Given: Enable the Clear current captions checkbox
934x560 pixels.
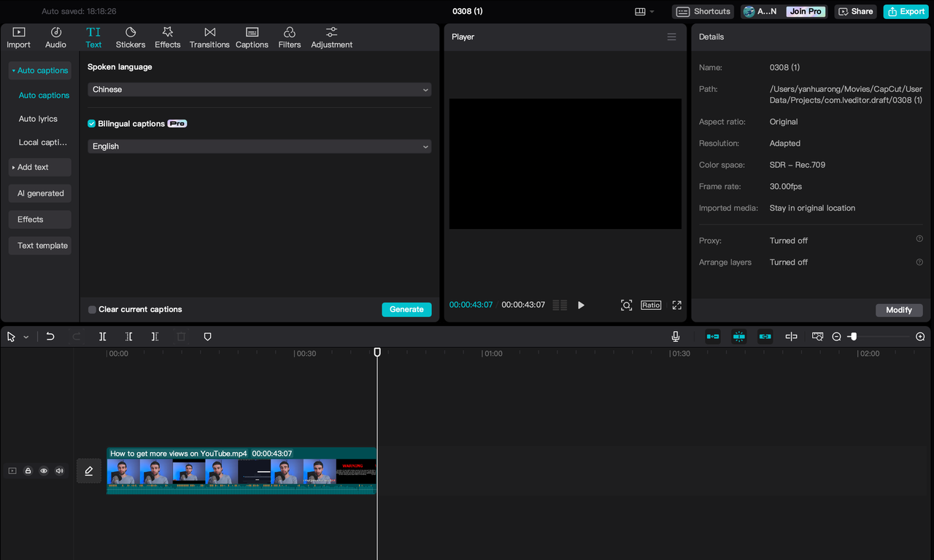Looking at the screenshot, I should click(92, 309).
